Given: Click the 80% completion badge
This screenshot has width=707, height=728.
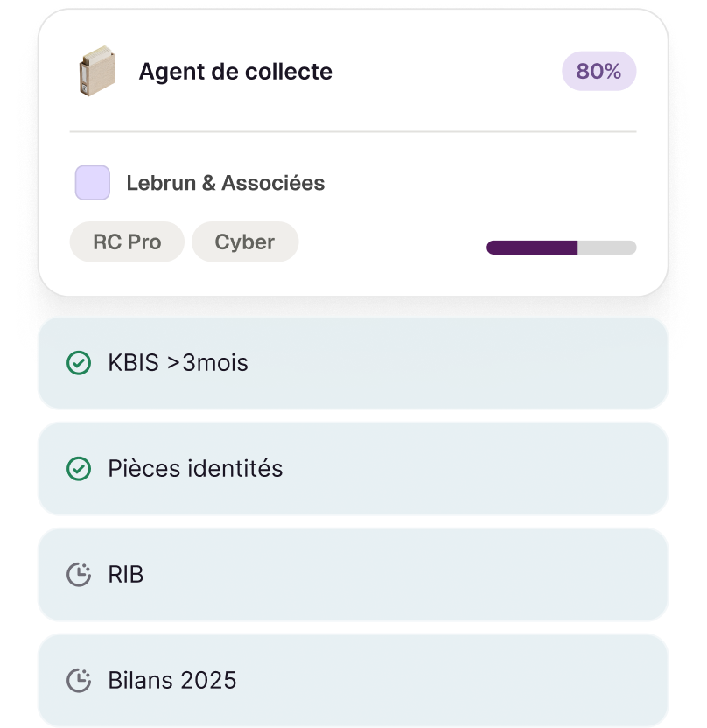Looking at the screenshot, I should pyautogui.click(x=598, y=72).
